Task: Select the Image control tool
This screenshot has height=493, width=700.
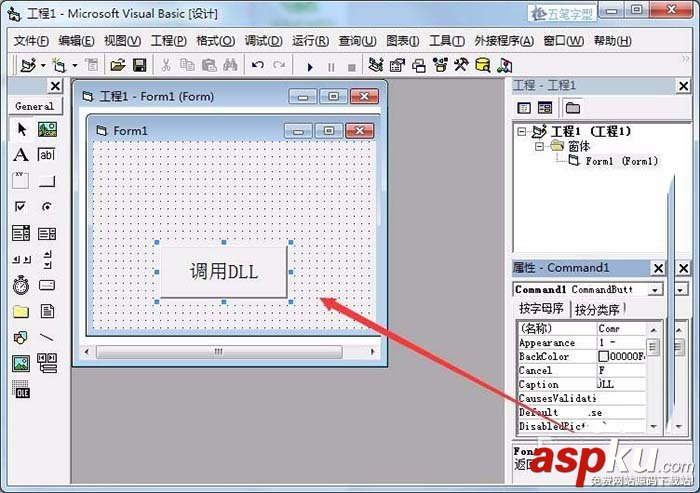Action: click(21, 363)
